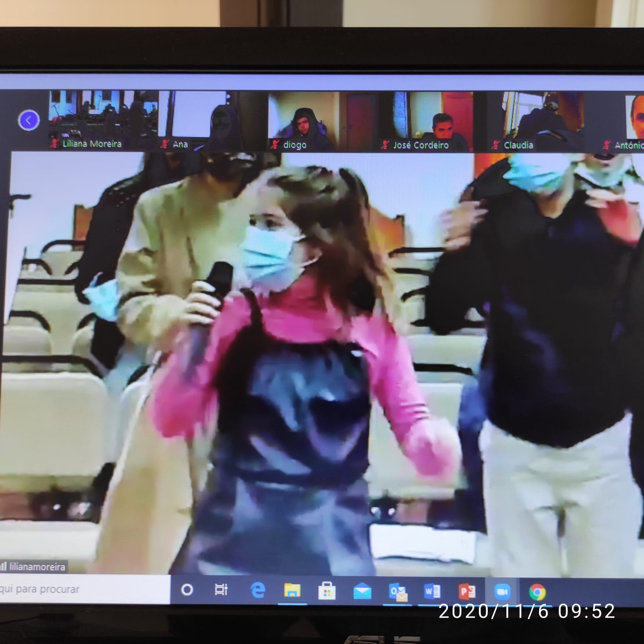Open File Explorer from the taskbar
Image resolution: width=644 pixels, height=644 pixels.
point(292,590)
